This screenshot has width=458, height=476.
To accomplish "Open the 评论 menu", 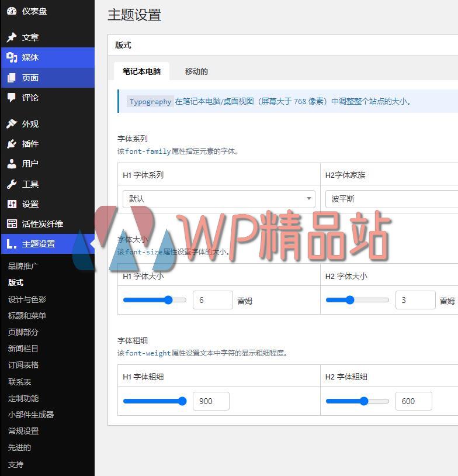I will coord(48,98).
